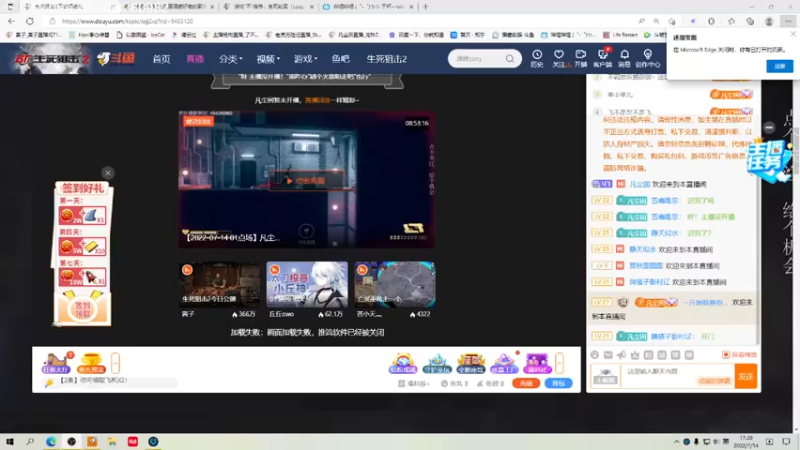The width and height of the screenshot is (800, 450).
Task: Expand the left gift bar arrow beside 鱼丸预言
Action: [115, 363]
